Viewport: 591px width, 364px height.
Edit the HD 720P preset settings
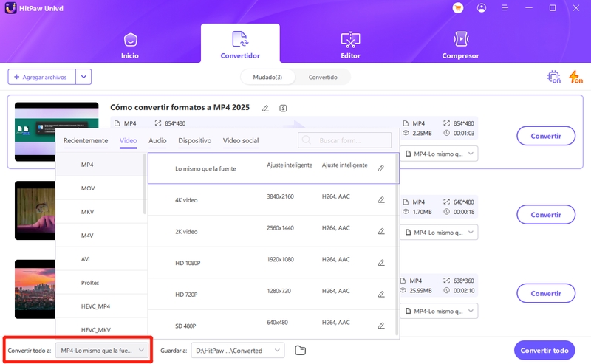pyautogui.click(x=381, y=295)
